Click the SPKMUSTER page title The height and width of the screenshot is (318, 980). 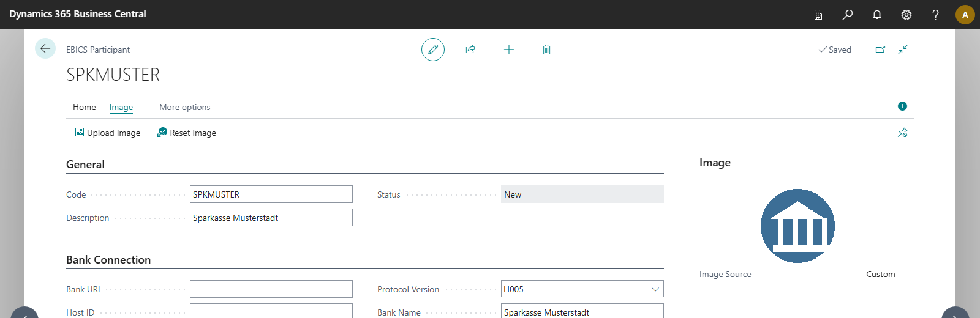(x=113, y=75)
